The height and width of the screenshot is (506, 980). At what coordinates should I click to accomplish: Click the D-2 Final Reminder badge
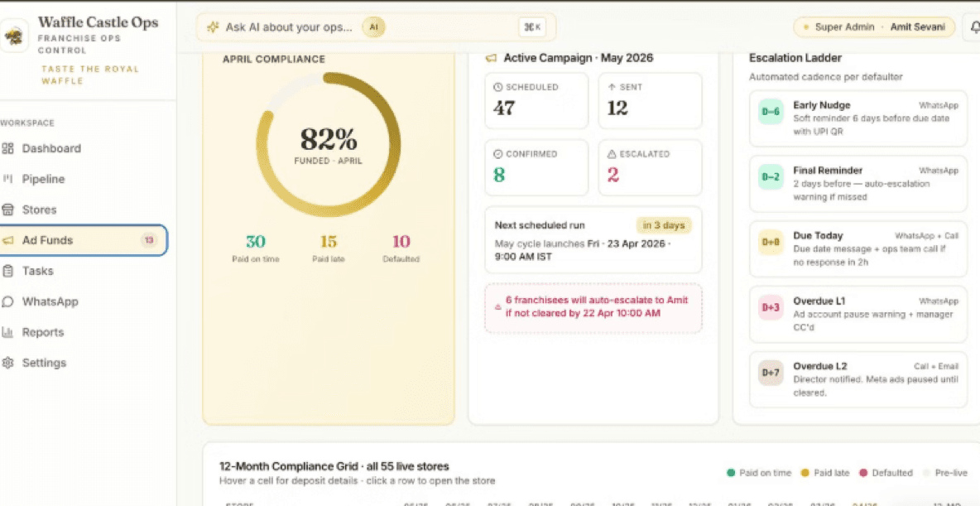coord(771,177)
